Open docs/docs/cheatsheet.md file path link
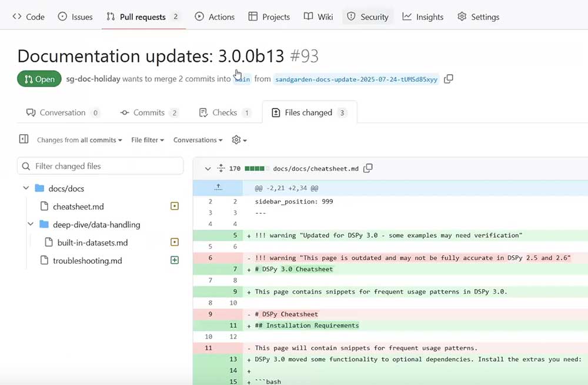 (316, 168)
